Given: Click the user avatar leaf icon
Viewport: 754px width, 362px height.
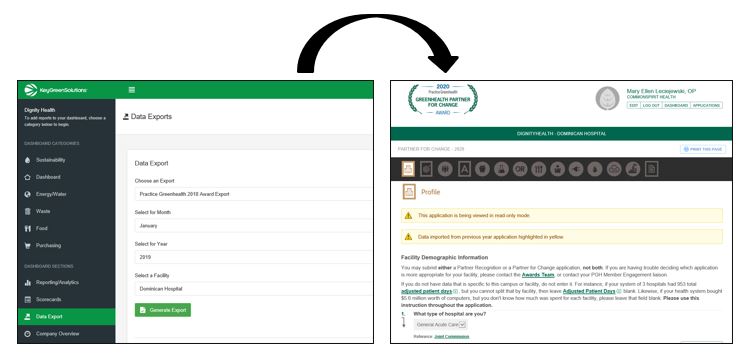Looking at the screenshot, I should pyautogui.click(x=607, y=99).
